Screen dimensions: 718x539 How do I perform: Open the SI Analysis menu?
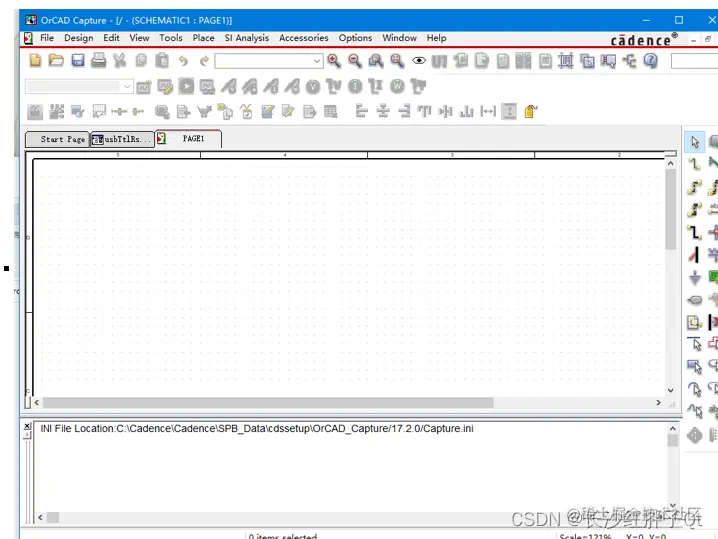(x=246, y=38)
